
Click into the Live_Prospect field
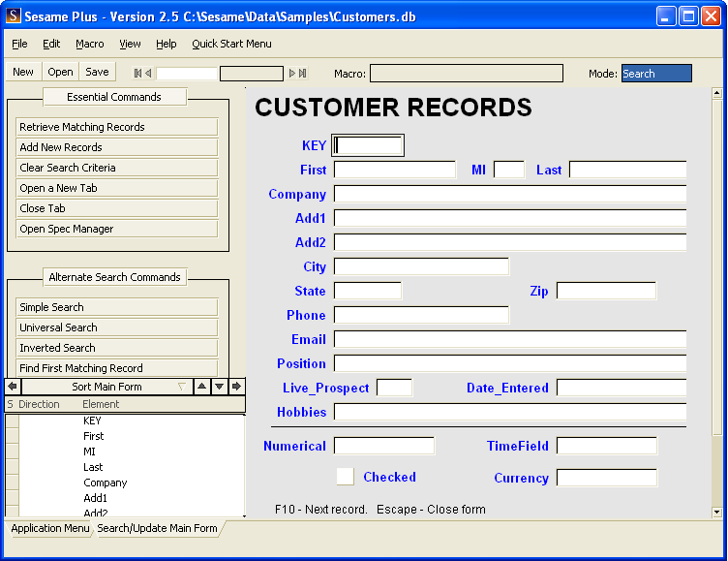pos(394,388)
